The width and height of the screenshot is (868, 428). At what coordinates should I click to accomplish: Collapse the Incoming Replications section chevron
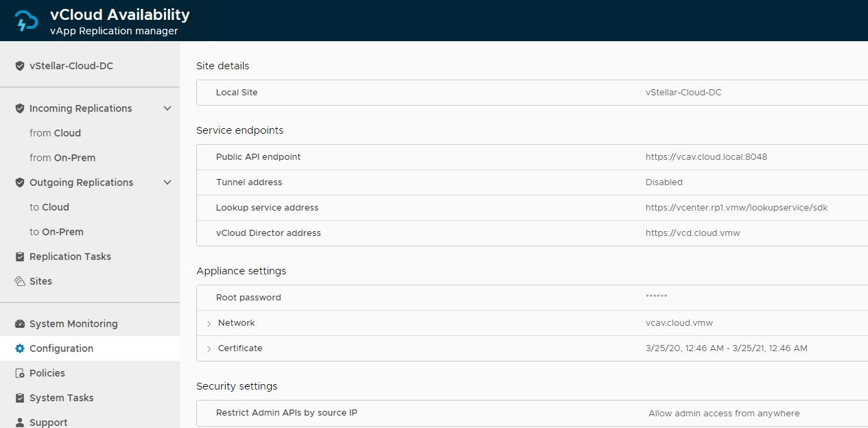pyautogui.click(x=167, y=108)
